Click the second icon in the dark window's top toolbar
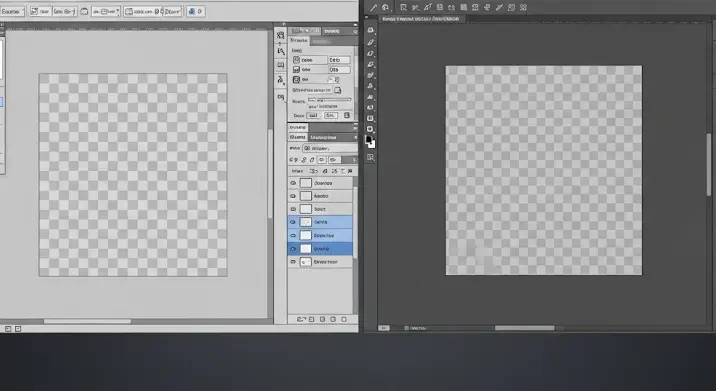This screenshot has width=716, height=391. pos(385,7)
